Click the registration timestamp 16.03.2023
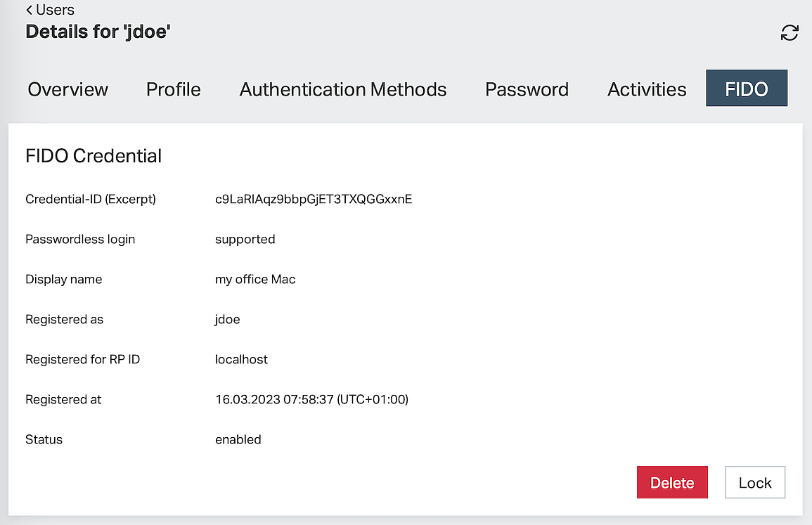Viewport: 812px width, 525px height. tap(311, 399)
